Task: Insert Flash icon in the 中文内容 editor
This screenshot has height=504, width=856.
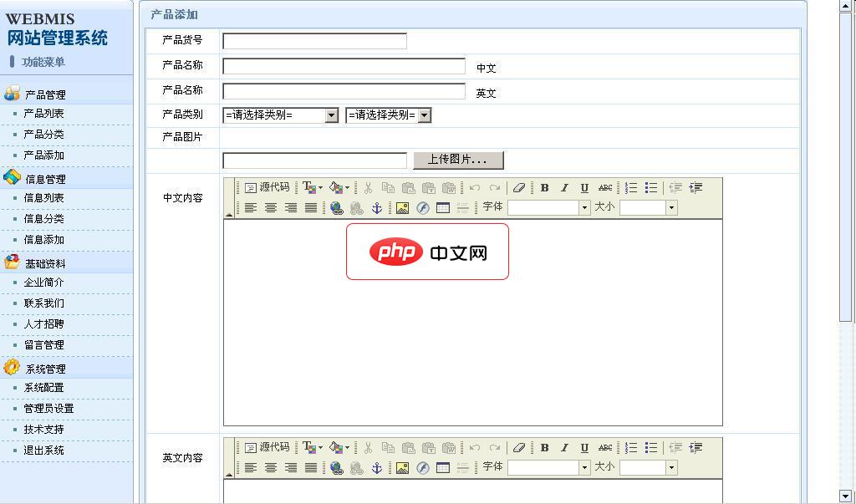Action: [x=422, y=208]
